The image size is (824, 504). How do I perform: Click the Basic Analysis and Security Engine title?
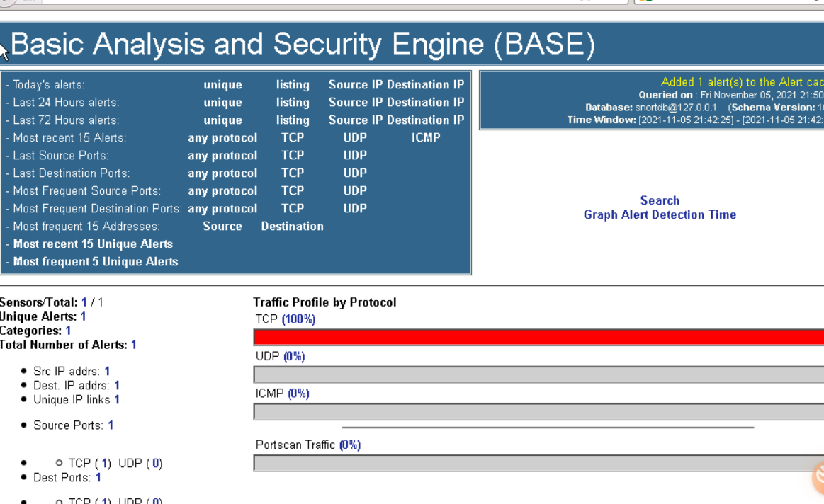pos(303,44)
